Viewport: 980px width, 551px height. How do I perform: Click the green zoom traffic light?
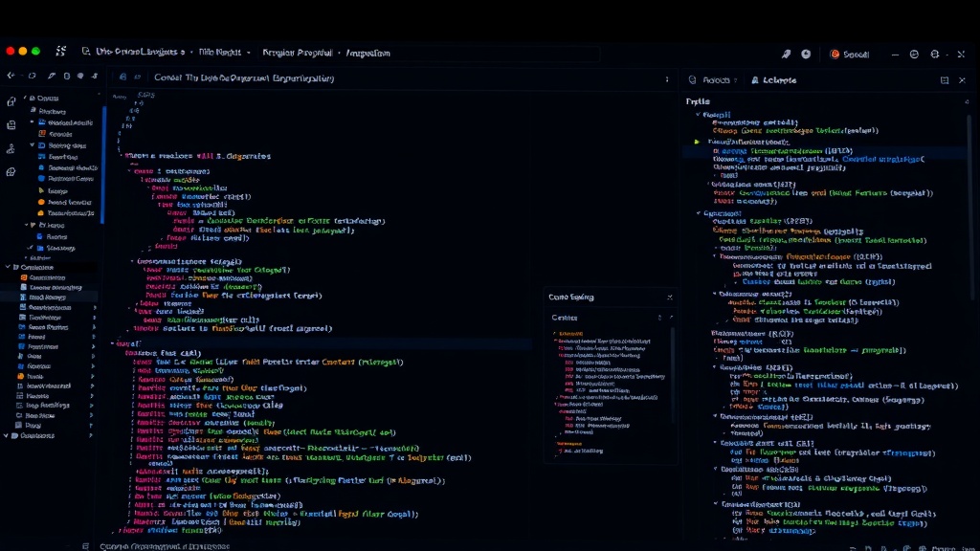(35, 52)
